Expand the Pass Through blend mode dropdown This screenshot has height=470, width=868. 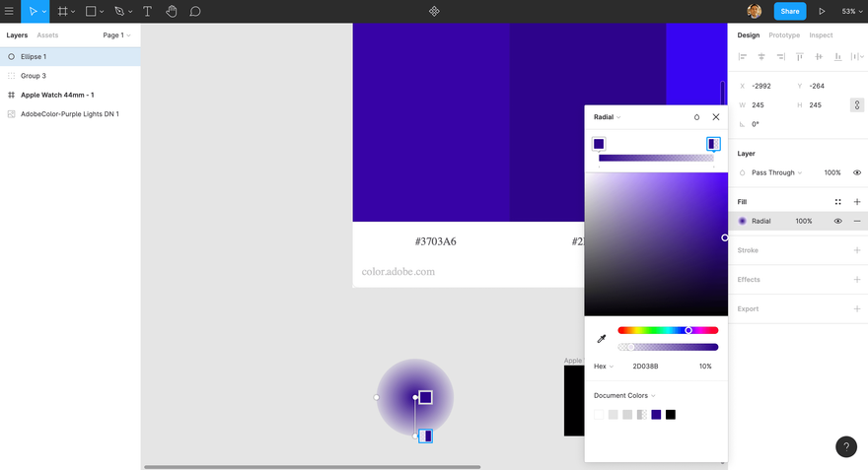click(776, 172)
